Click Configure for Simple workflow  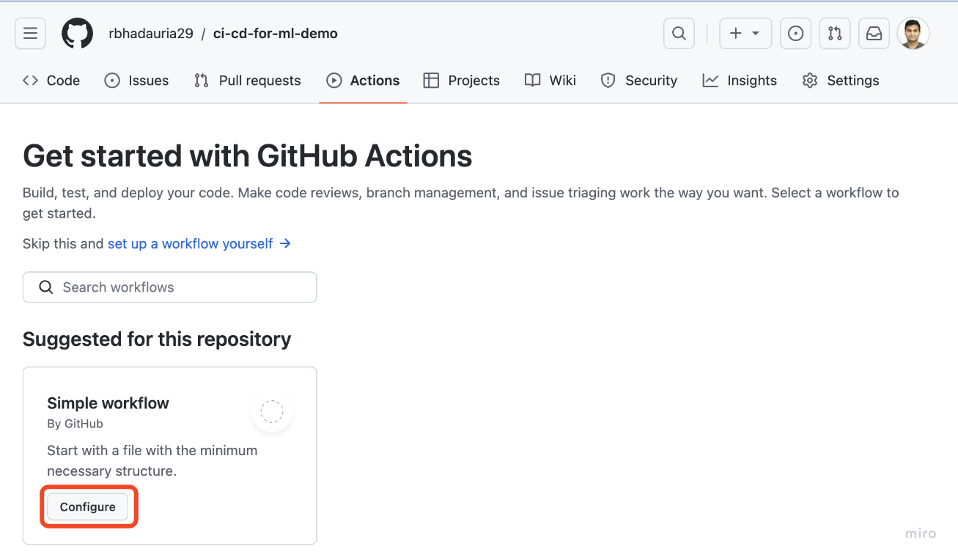[88, 507]
